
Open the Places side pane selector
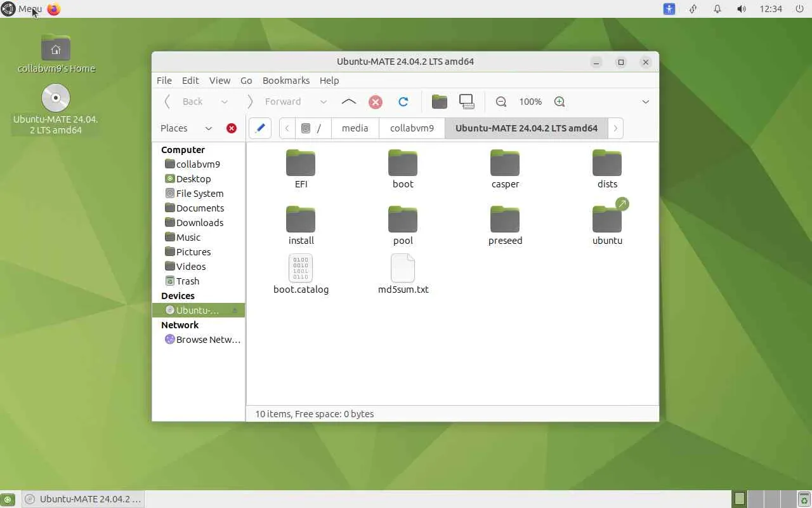tap(186, 128)
